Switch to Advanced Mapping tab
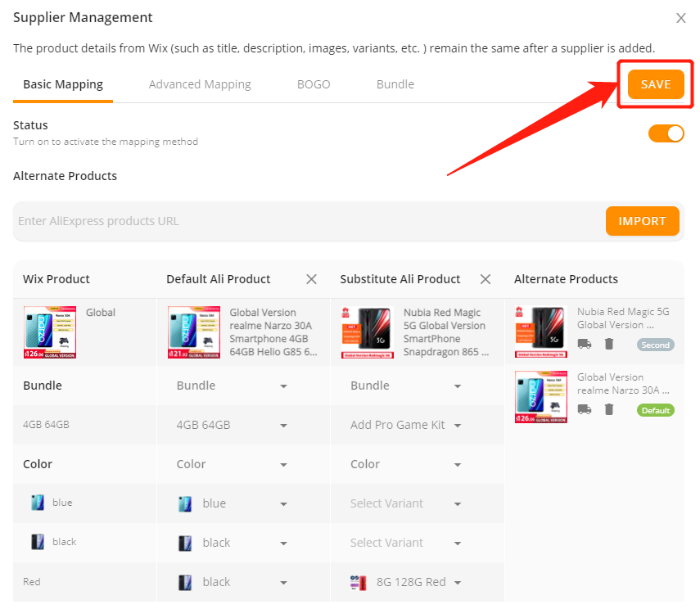Viewport: 700px width, 609px height. point(200,84)
